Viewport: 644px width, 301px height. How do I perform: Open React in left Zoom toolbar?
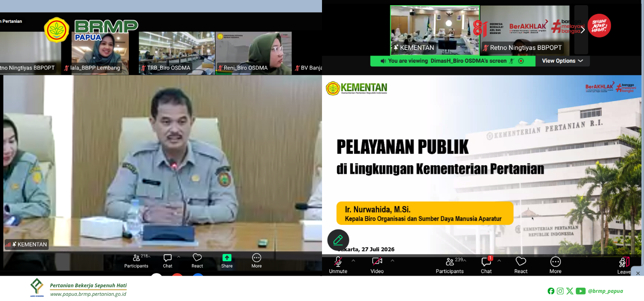tap(197, 261)
